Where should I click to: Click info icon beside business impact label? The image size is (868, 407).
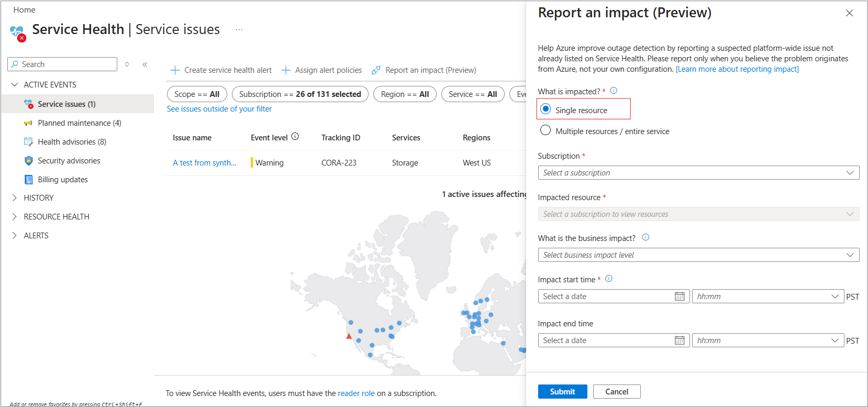pos(646,237)
